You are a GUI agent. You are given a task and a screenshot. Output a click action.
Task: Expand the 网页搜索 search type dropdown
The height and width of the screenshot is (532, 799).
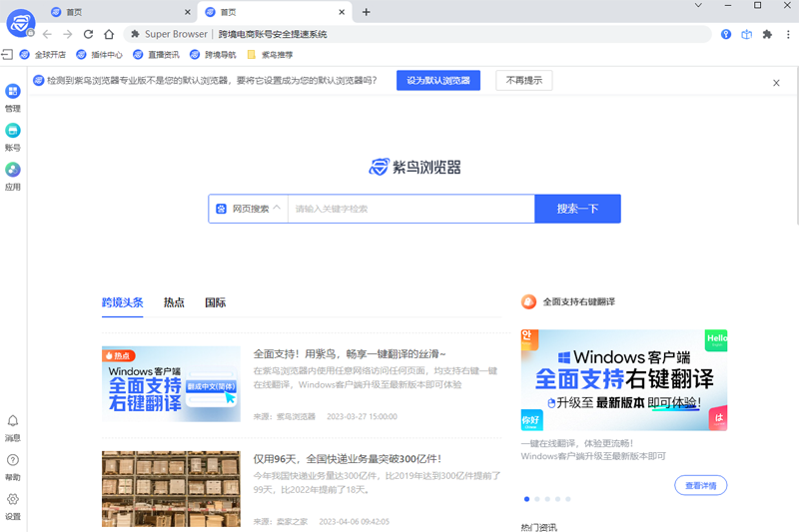(249, 209)
